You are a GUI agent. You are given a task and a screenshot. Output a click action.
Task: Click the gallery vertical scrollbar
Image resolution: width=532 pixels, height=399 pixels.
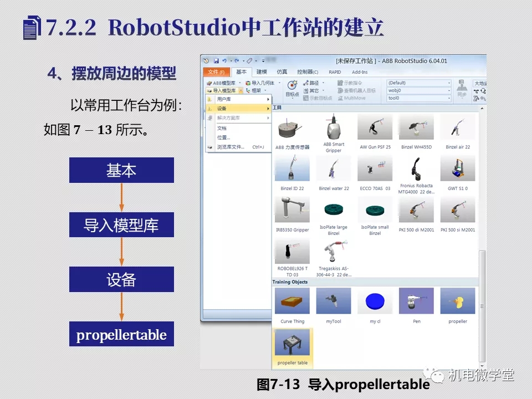click(482, 306)
